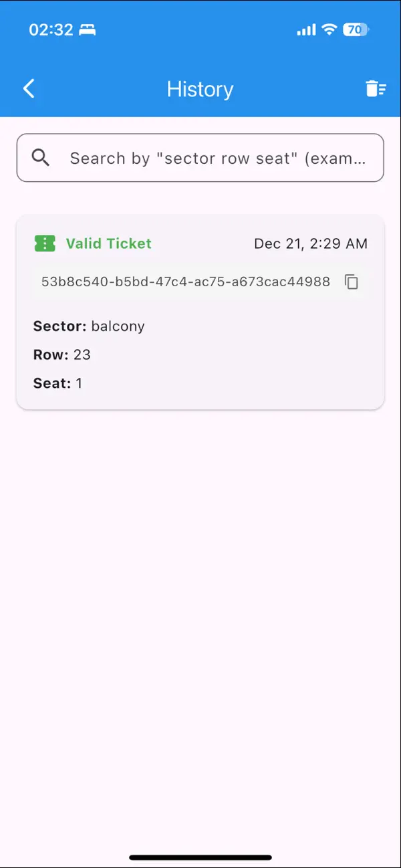This screenshot has width=401, height=868.
Task: Collapse the ticket information section
Action: 200,311
